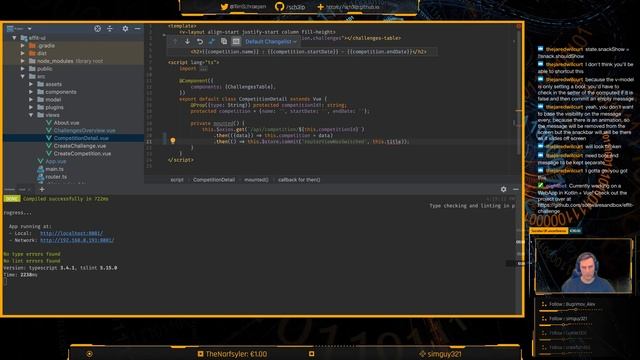Open the Local localhost link in terminal
The width and height of the screenshot is (640, 360).
pos(71,233)
